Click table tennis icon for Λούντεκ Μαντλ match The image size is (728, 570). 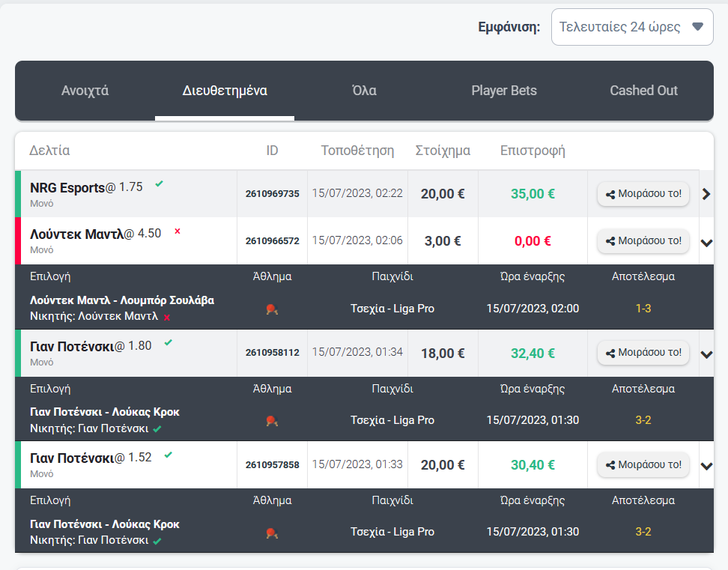[272, 309]
